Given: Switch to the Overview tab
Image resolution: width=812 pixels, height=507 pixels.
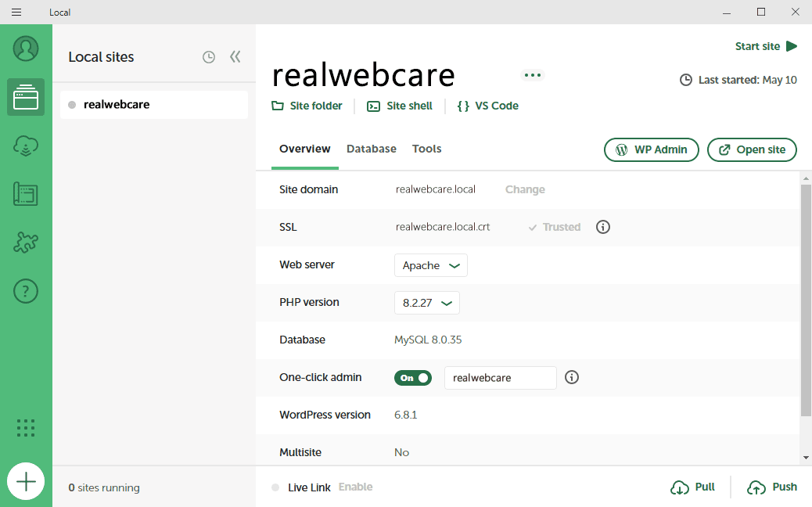Looking at the screenshot, I should [304, 149].
